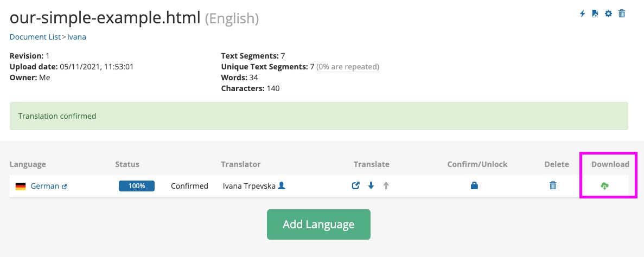
Task: Click the trash icon beside the gear
Action: coord(622,14)
